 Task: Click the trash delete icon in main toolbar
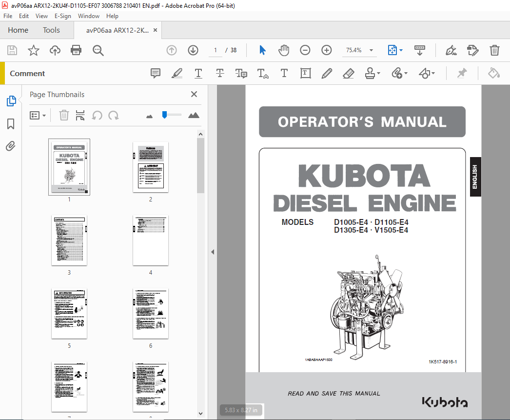tap(494, 50)
